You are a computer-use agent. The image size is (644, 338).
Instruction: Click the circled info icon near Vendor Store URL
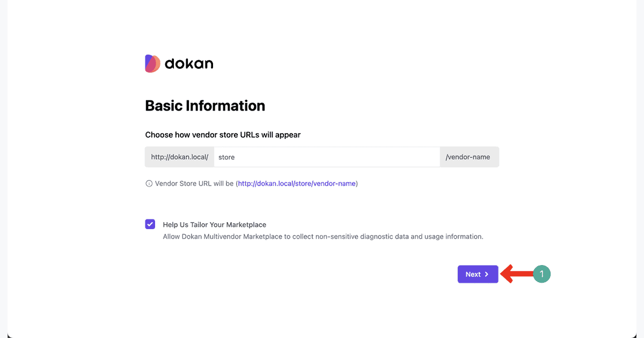149,183
